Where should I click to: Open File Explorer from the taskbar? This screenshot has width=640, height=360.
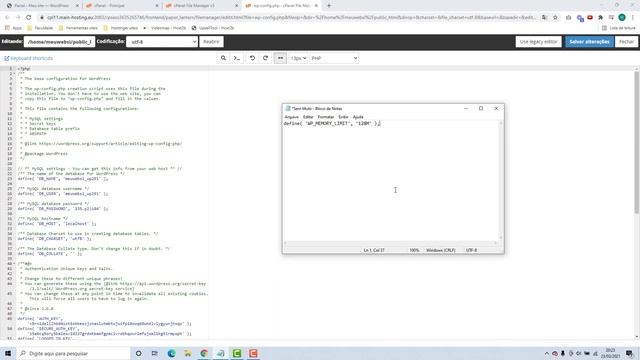[x=188, y=353]
